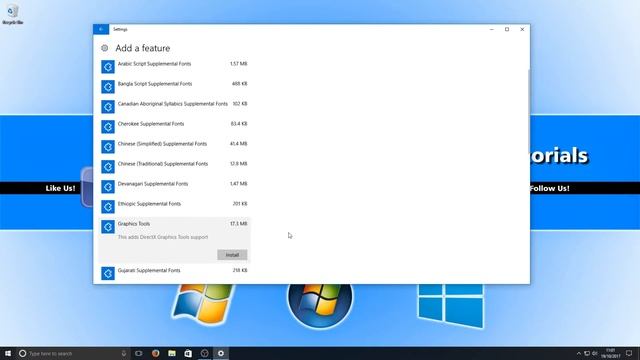Select Gujarati Supplemental Fonts
Screen dimensions: 640x360
coord(149,270)
